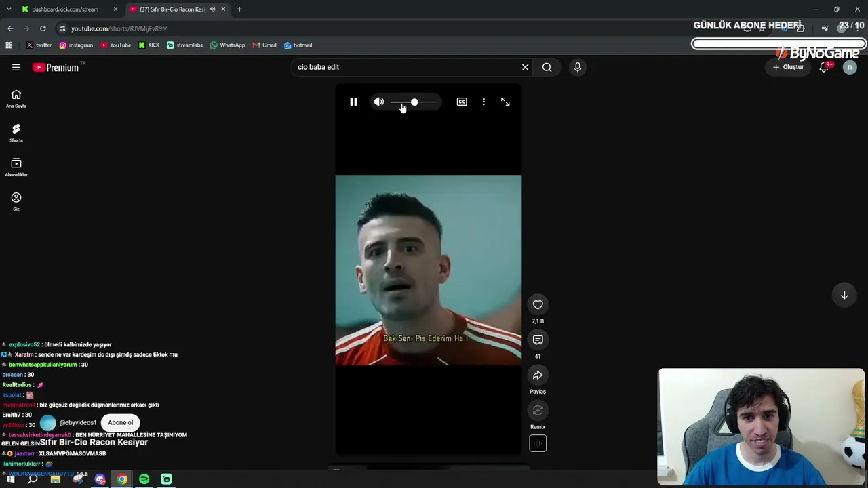Open the Gmail bookmark
This screenshot has height=488, width=868.
(264, 45)
